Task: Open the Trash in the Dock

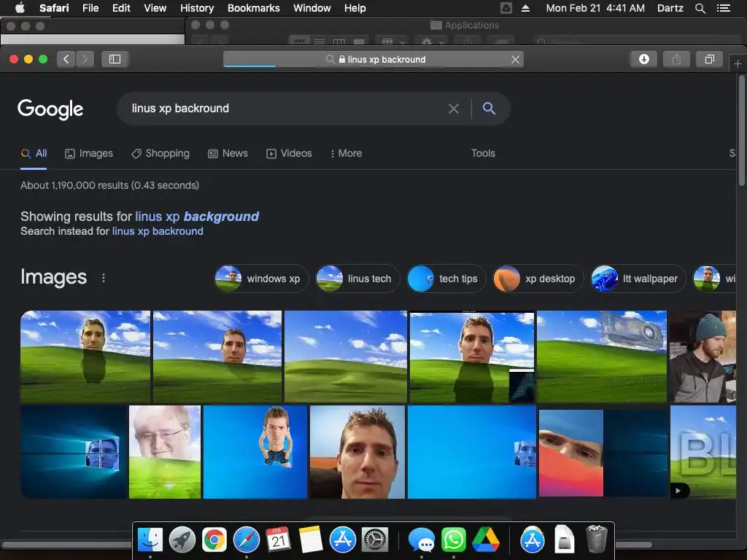Action: pos(596,540)
